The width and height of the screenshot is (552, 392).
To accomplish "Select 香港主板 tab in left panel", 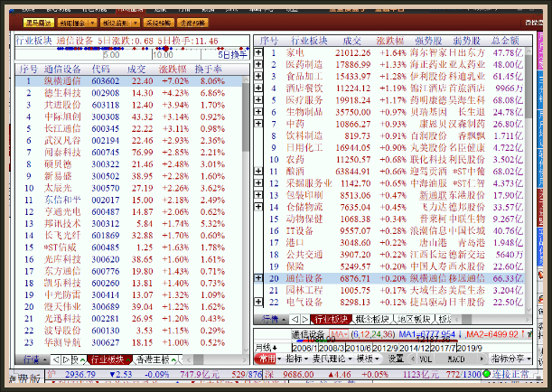I will pyautogui.click(x=155, y=359).
